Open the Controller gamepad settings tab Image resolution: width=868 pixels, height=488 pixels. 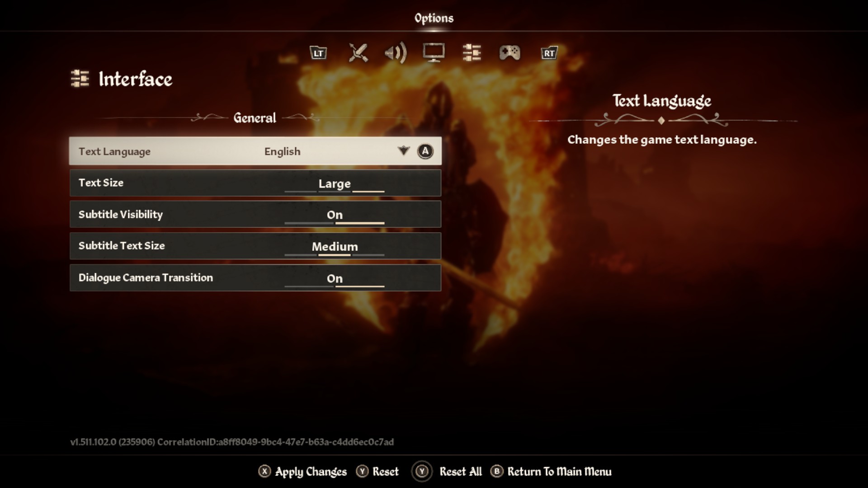tap(509, 53)
